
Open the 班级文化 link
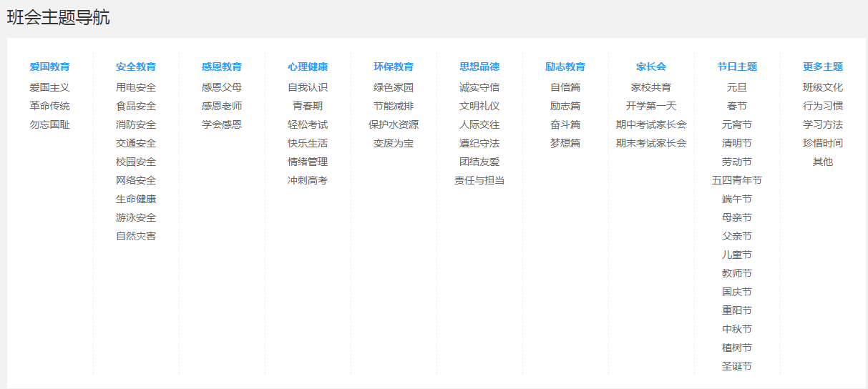click(823, 87)
